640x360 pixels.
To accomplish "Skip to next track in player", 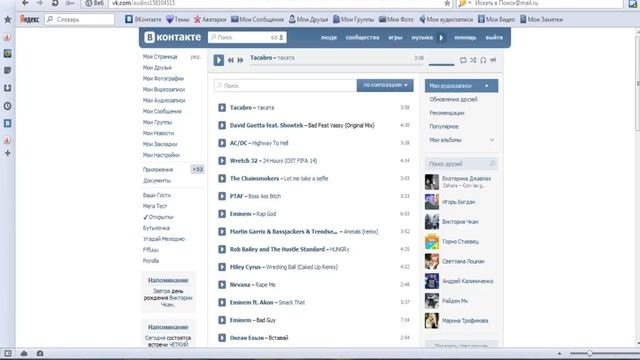I will (x=240, y=60).
